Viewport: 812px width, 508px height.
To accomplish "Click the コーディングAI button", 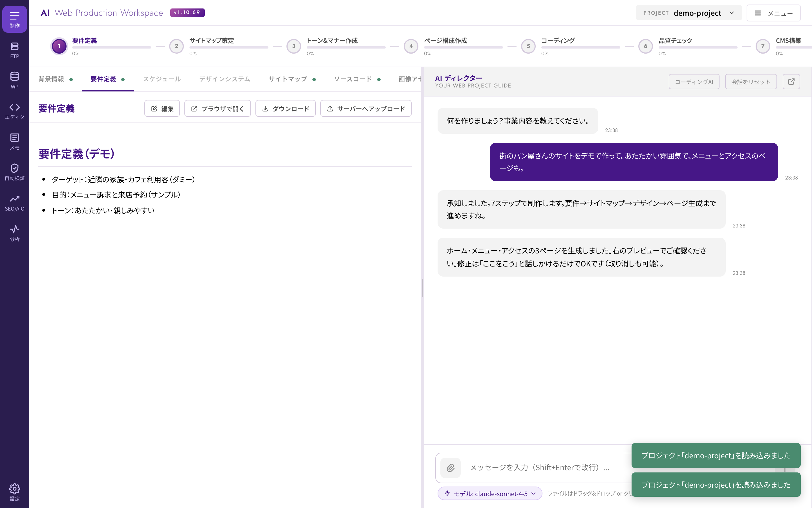I will pyautogui.click(x=694, y=82).
